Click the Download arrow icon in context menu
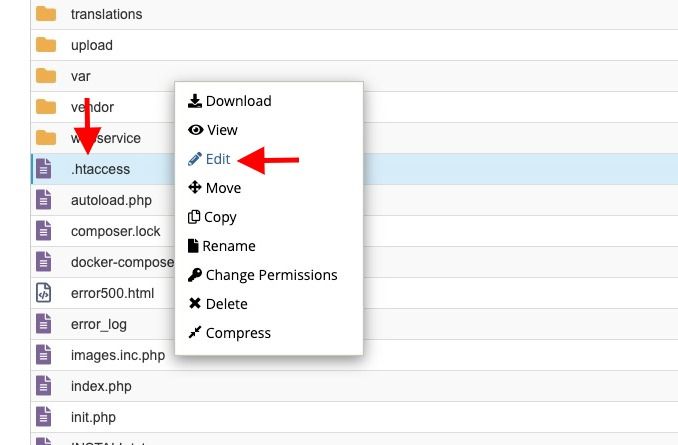Screen dimensions: 678x445 click(x=195, y=101)
